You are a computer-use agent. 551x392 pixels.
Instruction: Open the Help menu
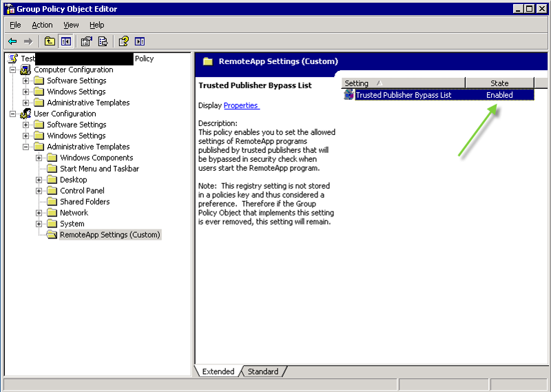coord(96,25)
